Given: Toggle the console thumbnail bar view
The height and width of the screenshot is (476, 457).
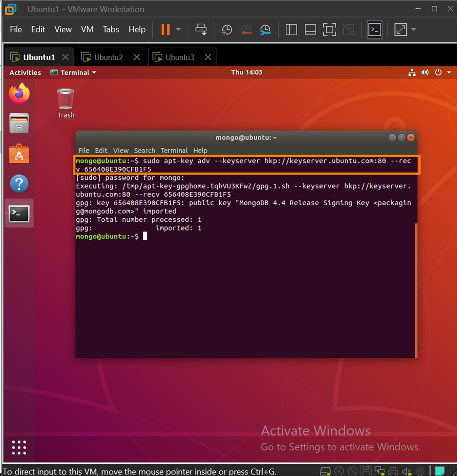Looking at the screenshot, I should click(310, 30).
